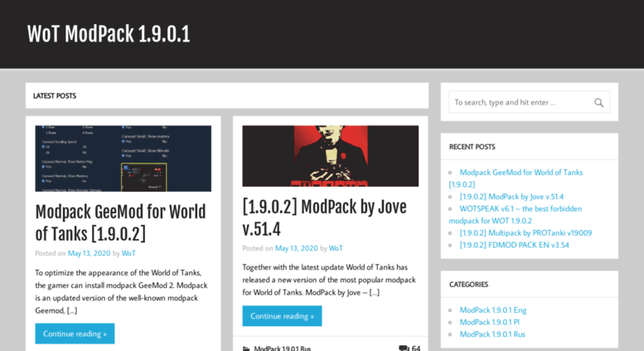
Task: Click Jove excerpt text starting "Together with the latest update"
Action: tap(329, 280)
